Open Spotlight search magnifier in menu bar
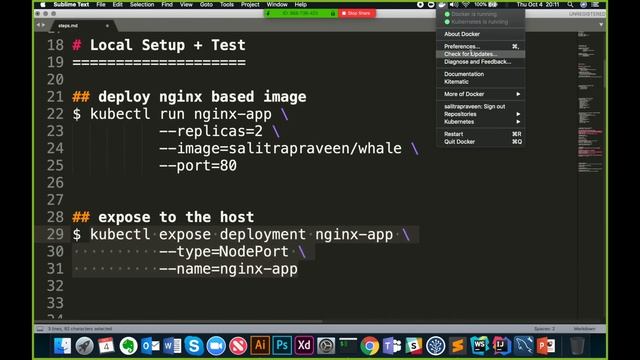 (x=570, y=4)
